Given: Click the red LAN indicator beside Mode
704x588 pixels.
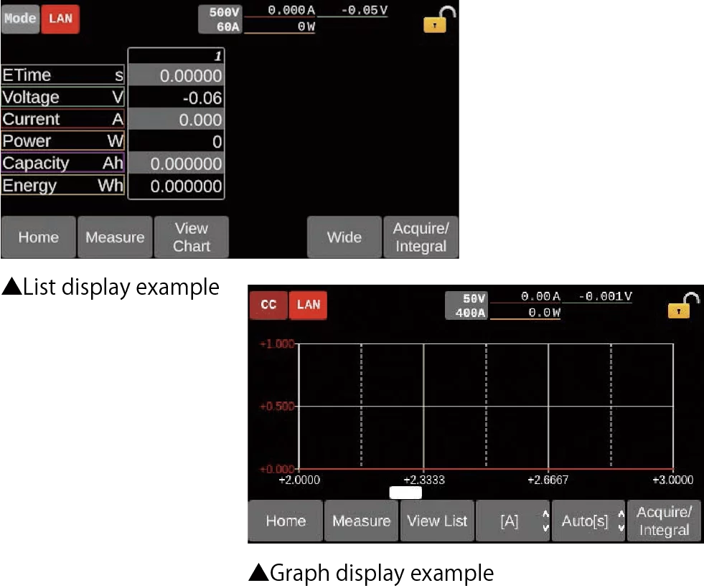Looking at the screenshot, I should click(60, 19).
